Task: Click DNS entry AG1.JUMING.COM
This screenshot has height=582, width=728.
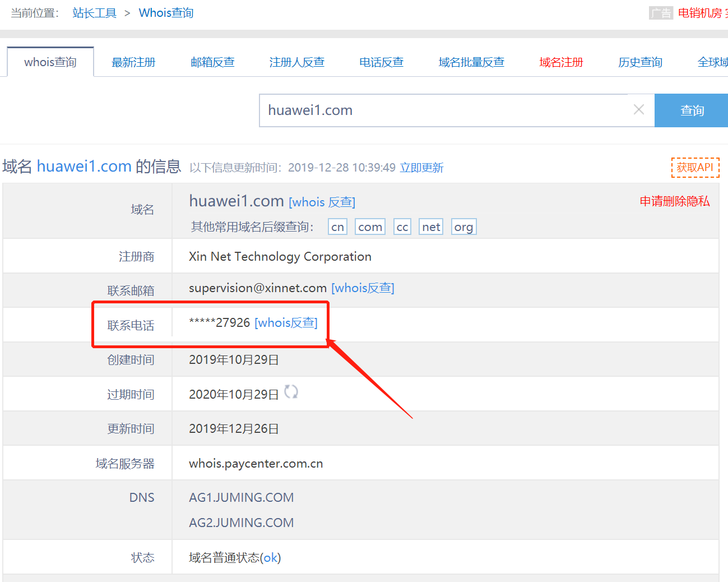Action: coord(242,497)
